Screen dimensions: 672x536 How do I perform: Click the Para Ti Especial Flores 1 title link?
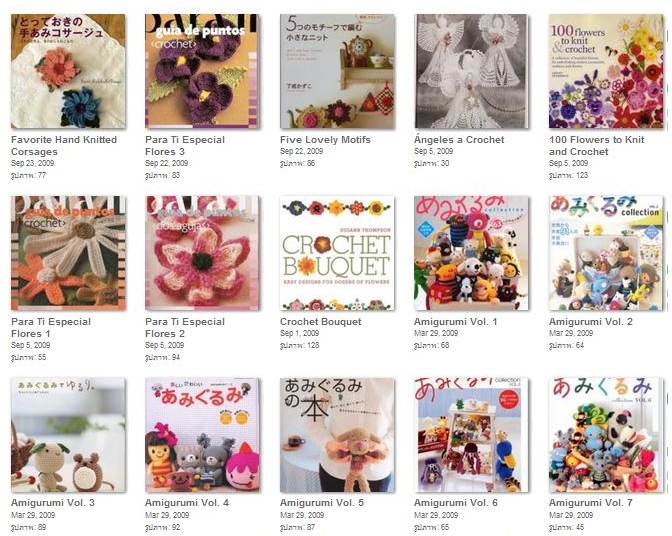(x=51, y=328)
